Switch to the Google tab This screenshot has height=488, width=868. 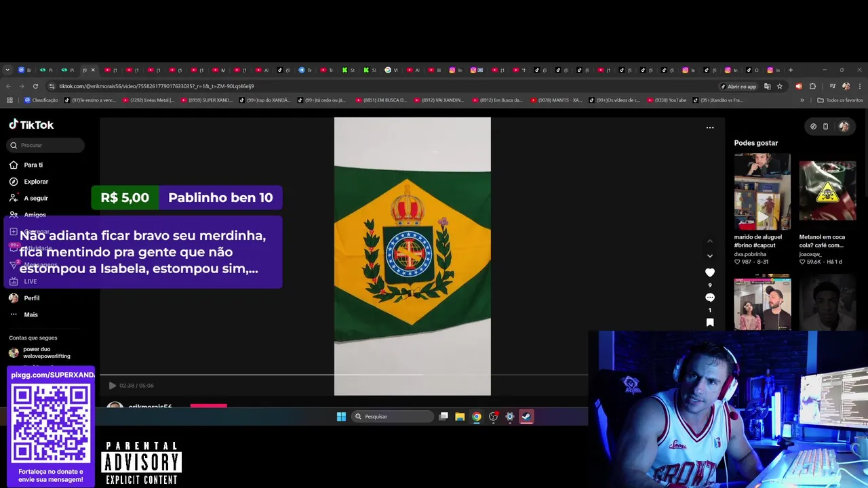pyautogui.click(x=391, y=70)
